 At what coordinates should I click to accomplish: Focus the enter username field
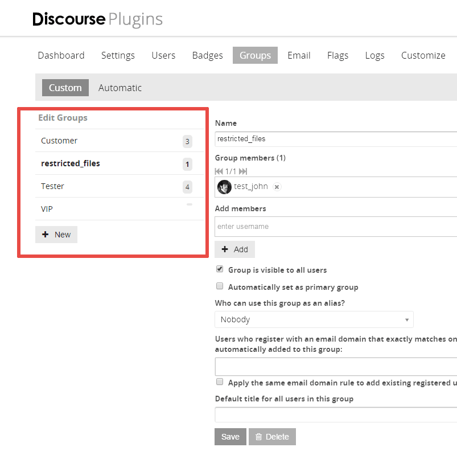click(336, 227)
